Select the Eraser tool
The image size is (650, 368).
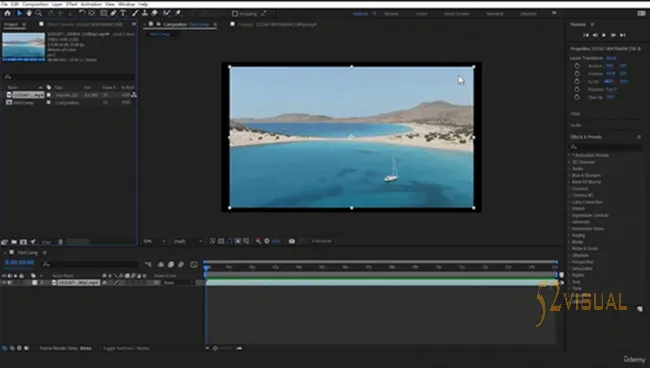154,13
